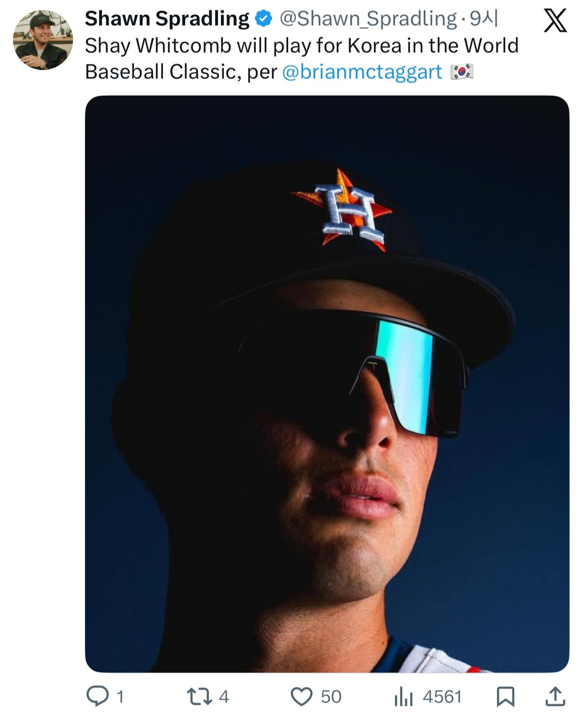Click the reply count of 1
The height and width of the screenshot is (728, 583).
point(120,697)
